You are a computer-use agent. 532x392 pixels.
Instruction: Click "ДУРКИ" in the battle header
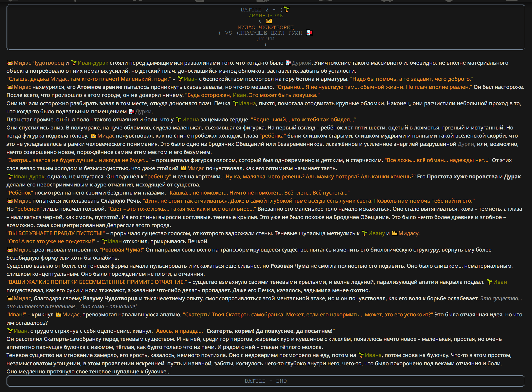[265, 38]
